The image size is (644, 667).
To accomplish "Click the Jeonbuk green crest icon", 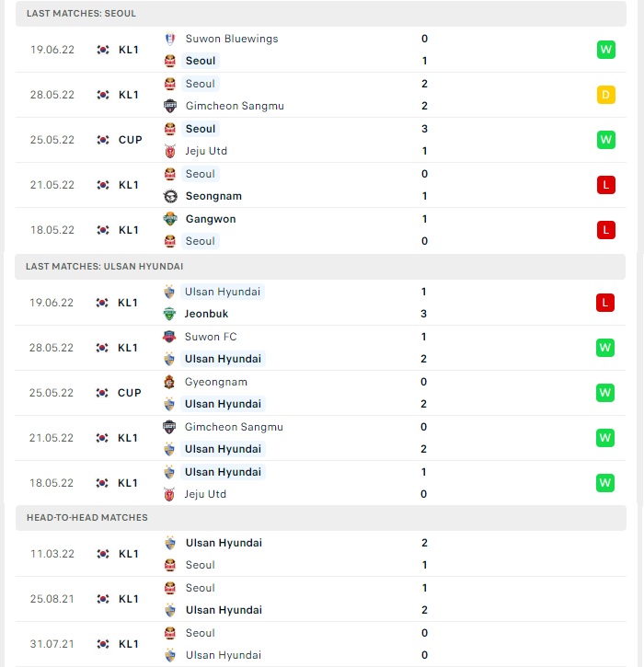I will pos(169,314).
